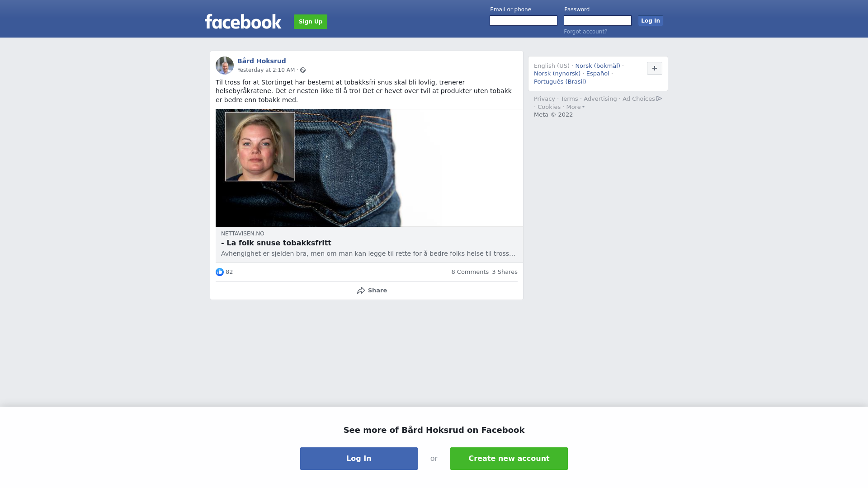Screen dimensions: 868x488
Task: Click the Email or phone field
Action: (x=524, y=21)
